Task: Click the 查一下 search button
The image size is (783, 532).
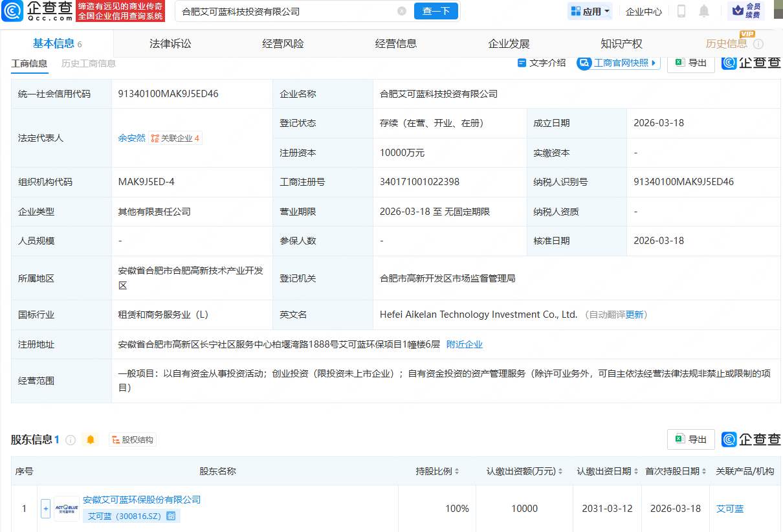Action: point(436,11)
